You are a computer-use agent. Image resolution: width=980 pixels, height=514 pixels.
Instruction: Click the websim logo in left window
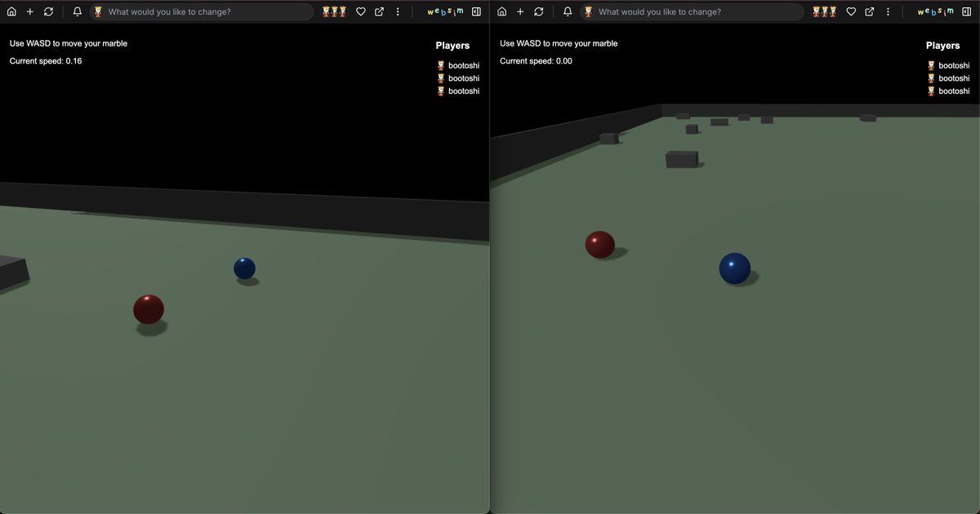[x=445, y=12]
